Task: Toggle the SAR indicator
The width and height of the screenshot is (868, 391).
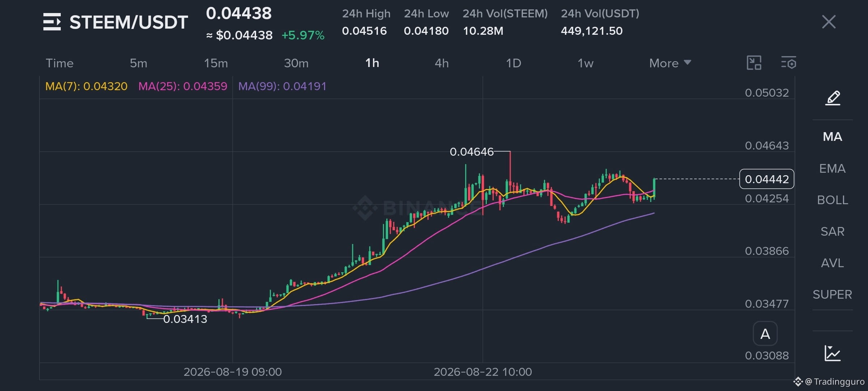Action: coord(833,232)
